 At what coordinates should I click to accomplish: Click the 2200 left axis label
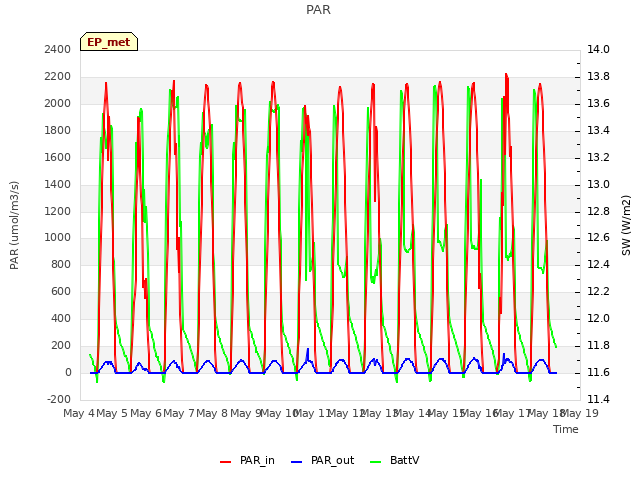coord(58,76)
